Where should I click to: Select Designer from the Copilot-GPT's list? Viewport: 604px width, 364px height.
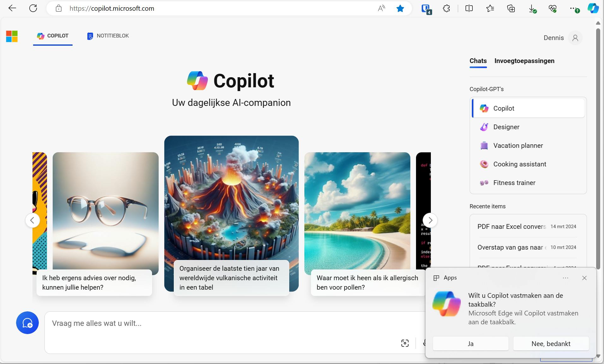pos(506,127)
